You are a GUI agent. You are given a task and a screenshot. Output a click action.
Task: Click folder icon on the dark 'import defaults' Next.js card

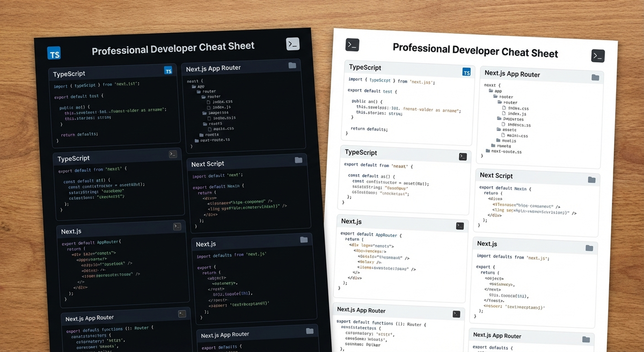pyautogui.click(x=304, y=240)
